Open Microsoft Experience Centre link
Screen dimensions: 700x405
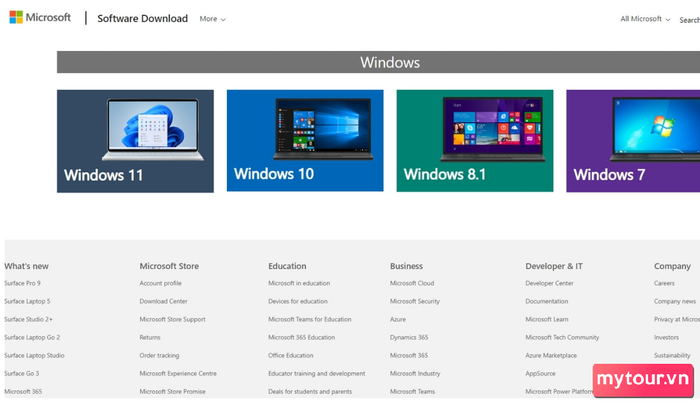tap(178, 373)
